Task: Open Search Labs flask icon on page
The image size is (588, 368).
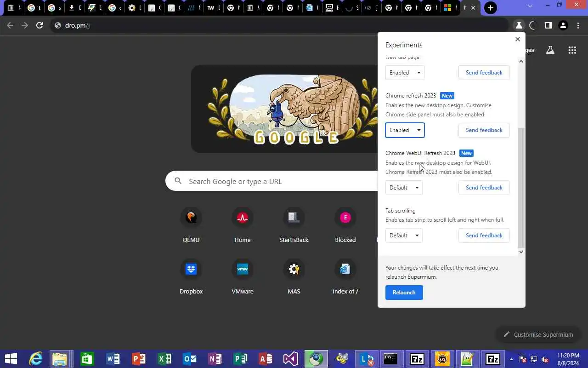Action: (x=550, y=50)
